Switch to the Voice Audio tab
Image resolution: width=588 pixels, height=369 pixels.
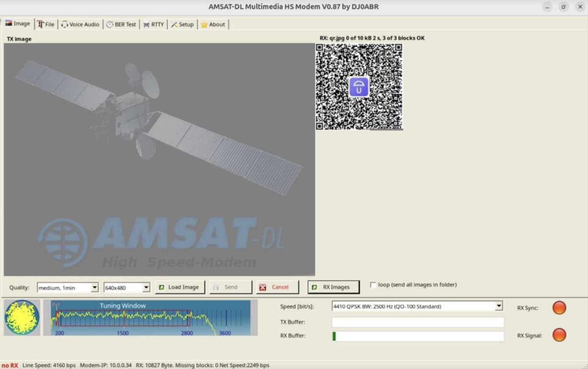click(80, 24)
